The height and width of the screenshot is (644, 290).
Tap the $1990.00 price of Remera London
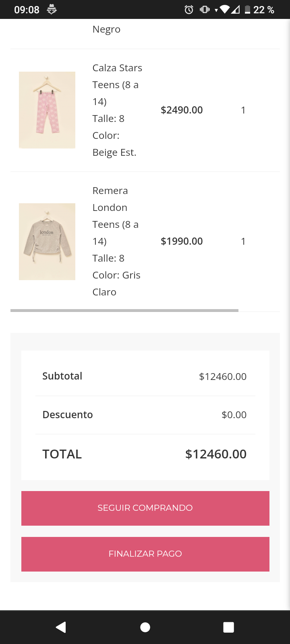point(182,242)
